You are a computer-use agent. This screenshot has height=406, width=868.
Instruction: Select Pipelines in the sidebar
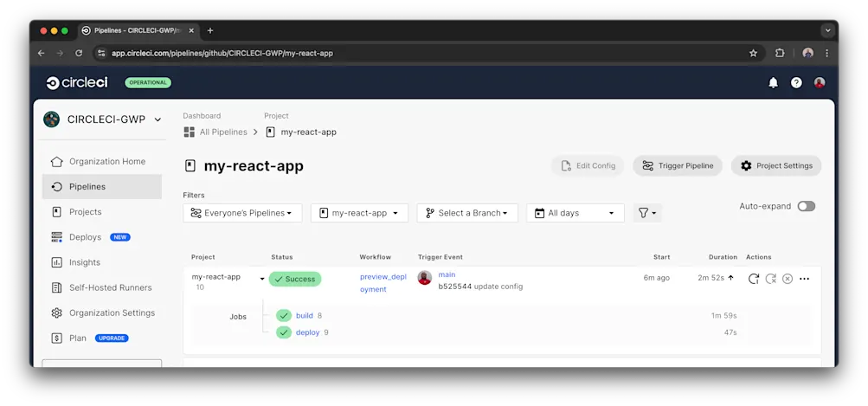[102, 187]
